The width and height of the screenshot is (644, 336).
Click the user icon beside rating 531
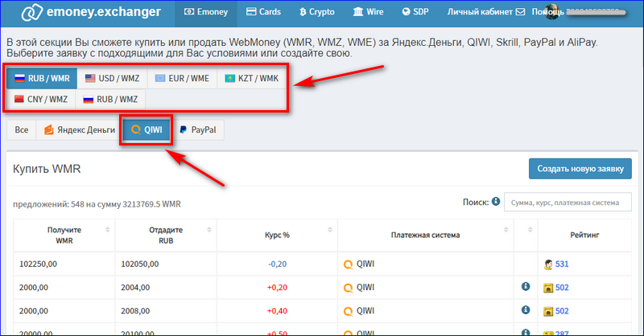click(548, 264)
